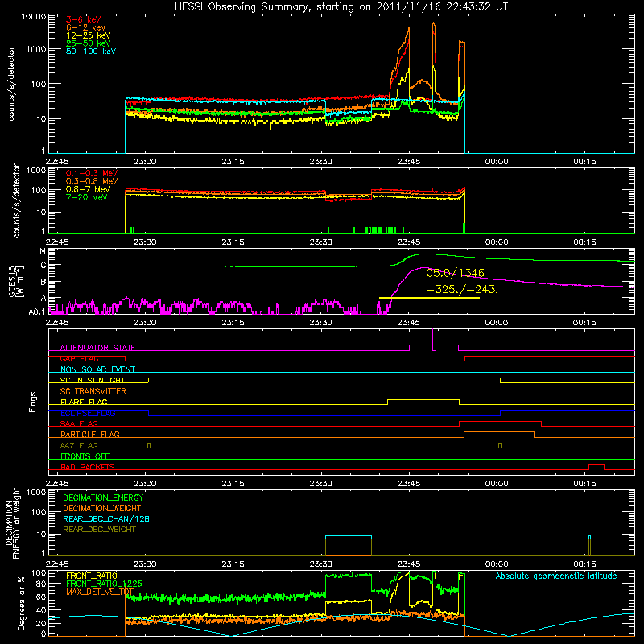The image size is (644, 644).
Task: Click the FRONTS_OFF flag label
Action: (x=85, y=456)
